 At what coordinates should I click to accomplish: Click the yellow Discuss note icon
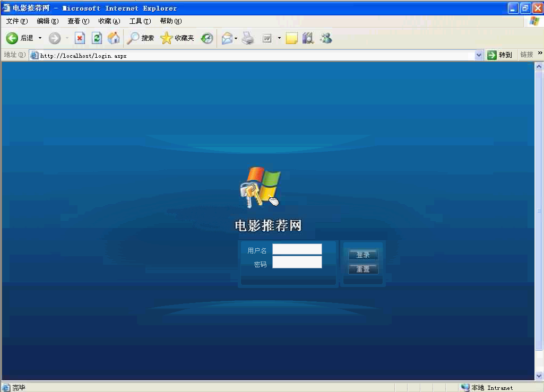pyautogui.click(x=292, y=38)
